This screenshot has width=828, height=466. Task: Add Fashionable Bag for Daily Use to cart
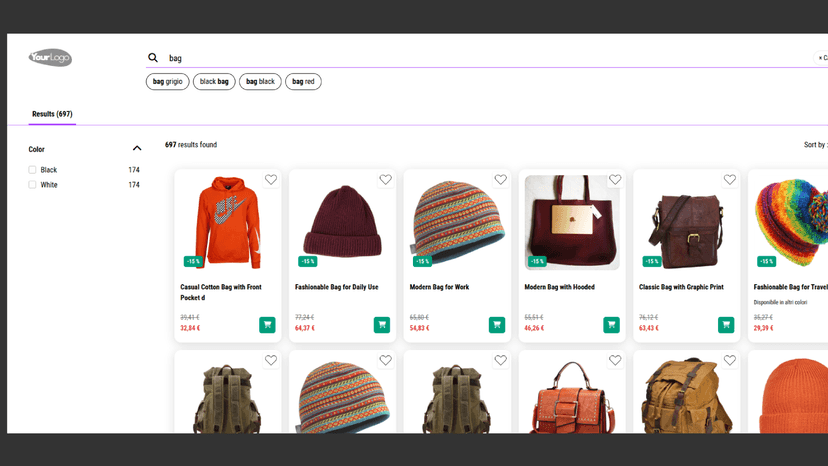point(382,324)
